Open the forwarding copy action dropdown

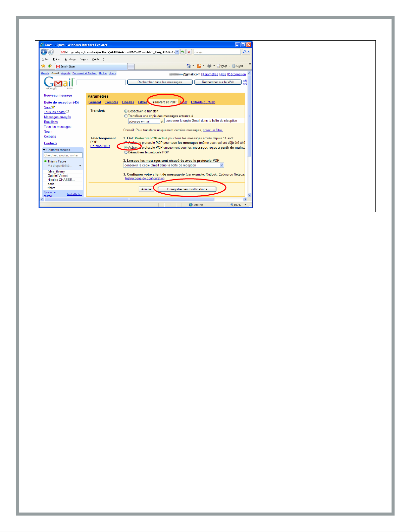(x=205, y=121)
